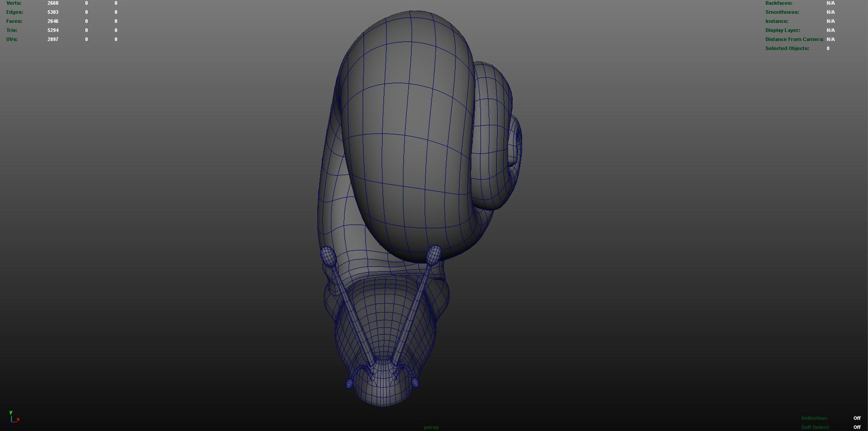Click the Faces count value 2646

coord(53,21)
